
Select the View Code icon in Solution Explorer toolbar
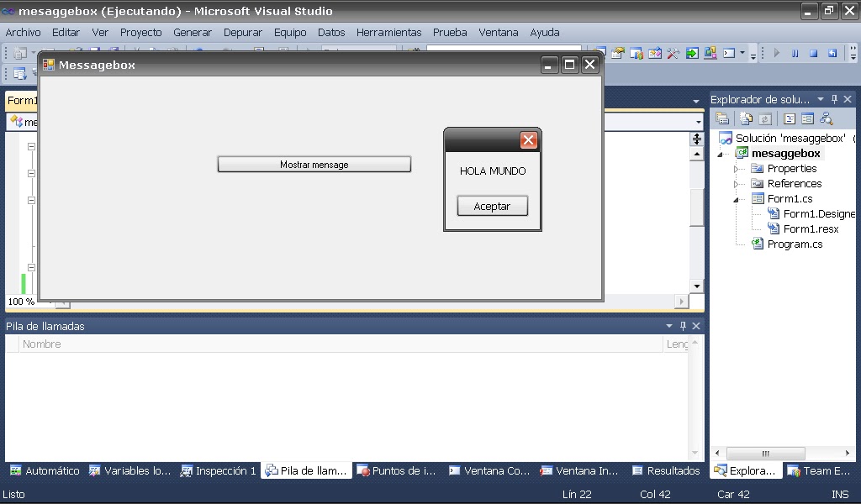click(x=789, y=118)
